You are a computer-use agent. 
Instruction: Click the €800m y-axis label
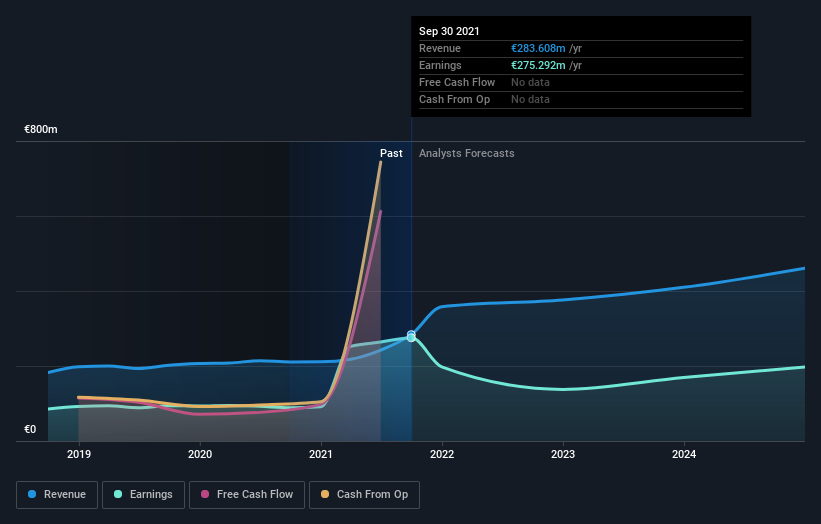pyautogui.click(x=41, y=129)
